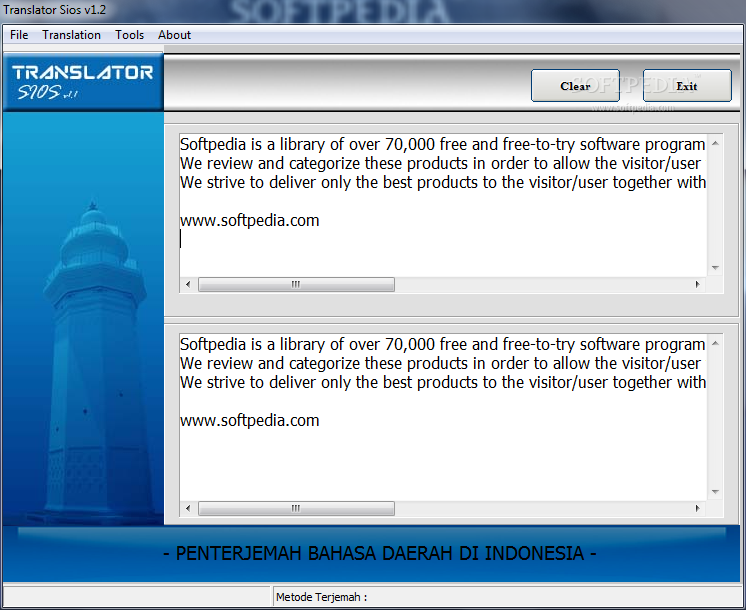The height and width of the screenshot is (610, 746).
Task: Open the Translation menu
Action: (x=71, y=35)
